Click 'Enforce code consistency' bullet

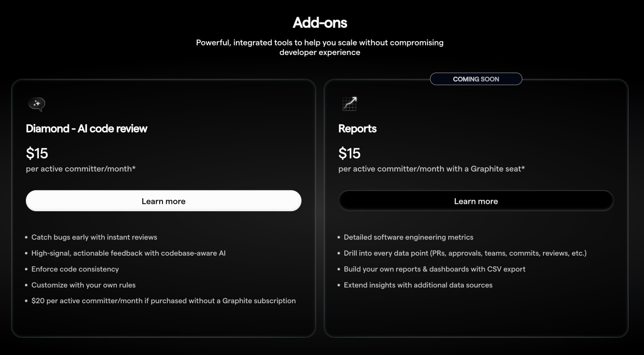click(75, 269)
